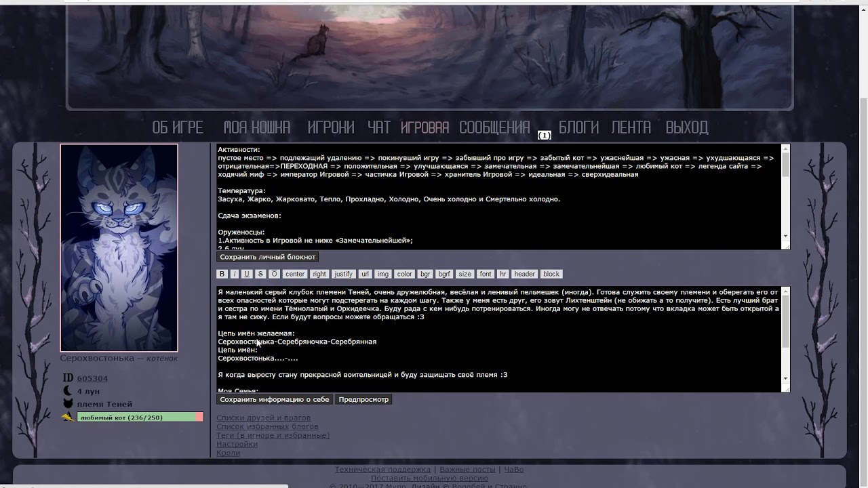
Task: Click notebook scrollbar up arrow
Action: (785, 148)
